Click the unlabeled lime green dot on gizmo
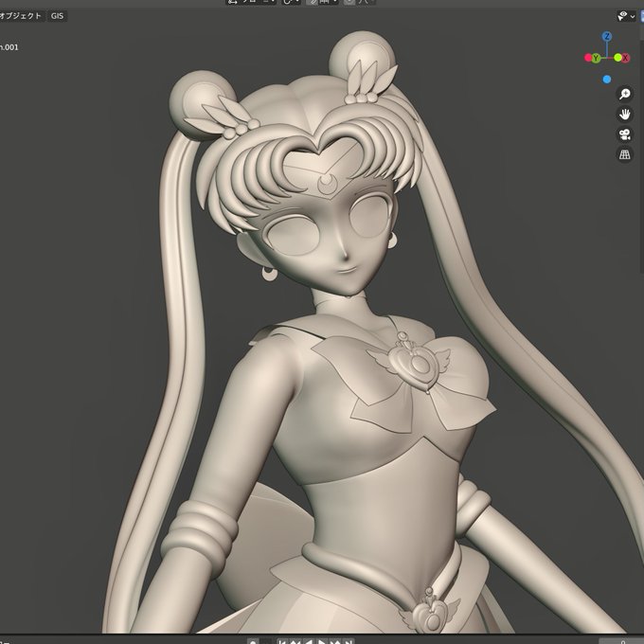This screenshot has height=644, width=644. (617, 58)
